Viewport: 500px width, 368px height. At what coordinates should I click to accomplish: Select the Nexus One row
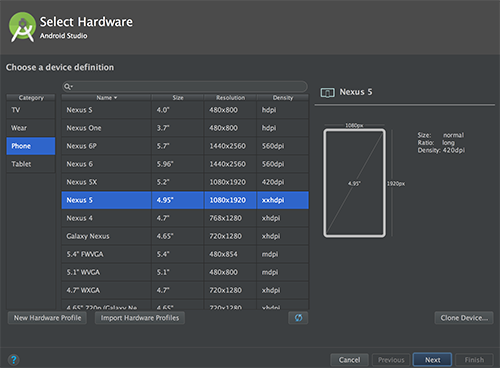(x=185, y=128)
